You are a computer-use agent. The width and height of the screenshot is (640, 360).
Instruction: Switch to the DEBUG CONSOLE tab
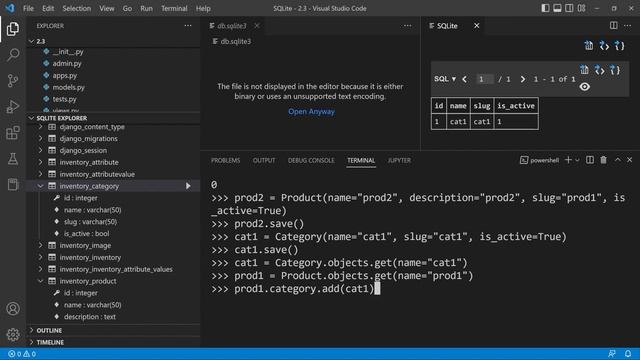click(311, 160)
